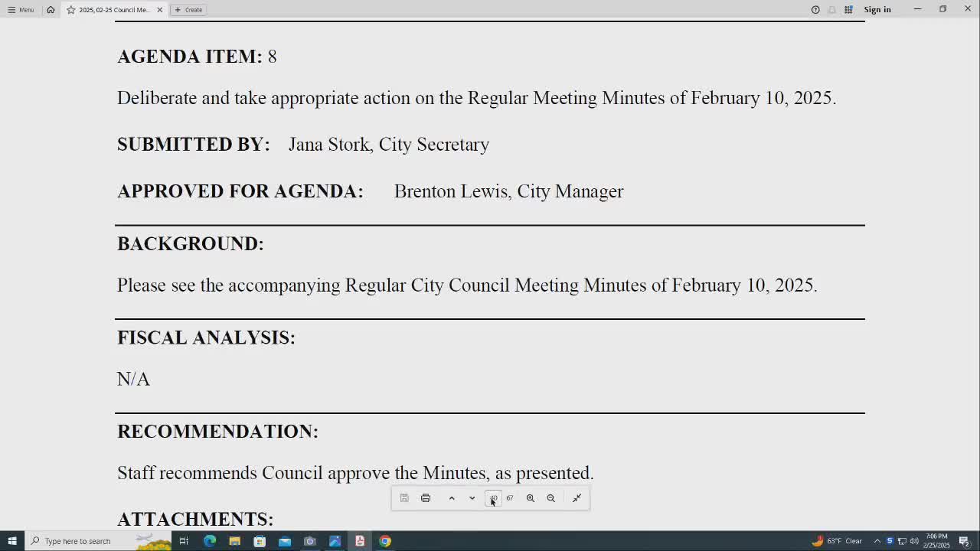
Task: Click the text Jana Stork, City Secretary
Action: pos(389,145)
